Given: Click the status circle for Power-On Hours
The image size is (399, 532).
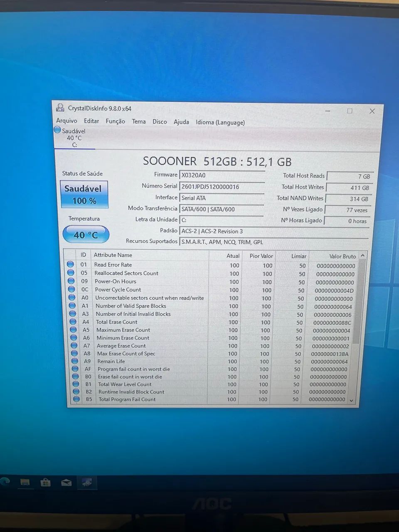Looking at the screenshot, I should [71, 281].
